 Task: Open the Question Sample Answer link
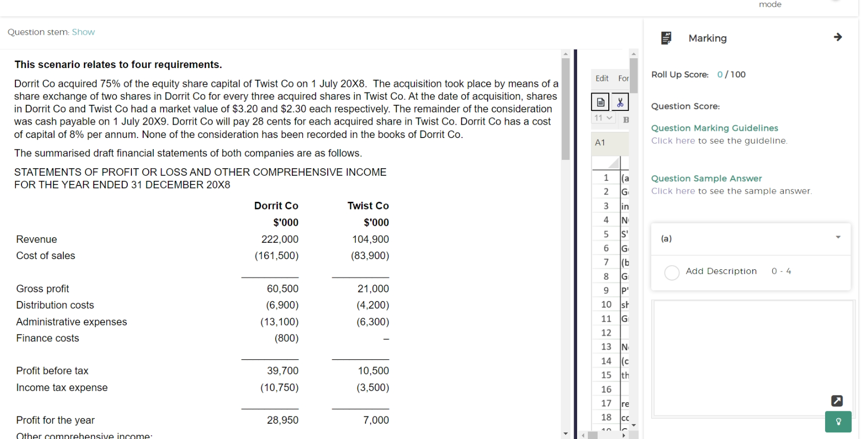coord(673,191)
